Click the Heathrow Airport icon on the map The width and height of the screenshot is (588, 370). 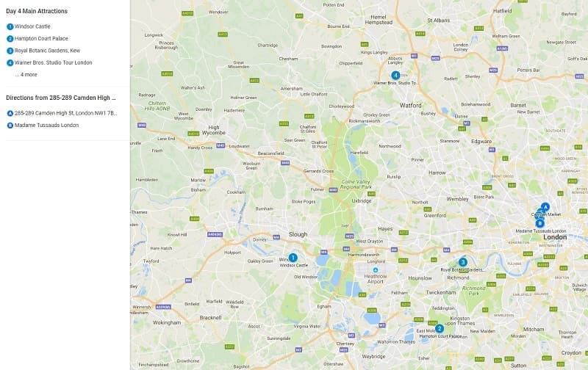[376, 270]
